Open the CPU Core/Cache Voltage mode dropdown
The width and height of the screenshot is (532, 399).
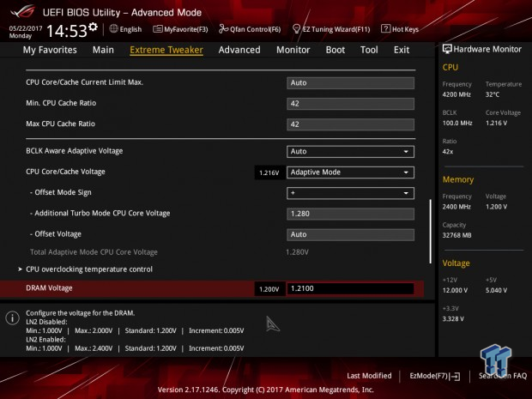pos(350,172)
